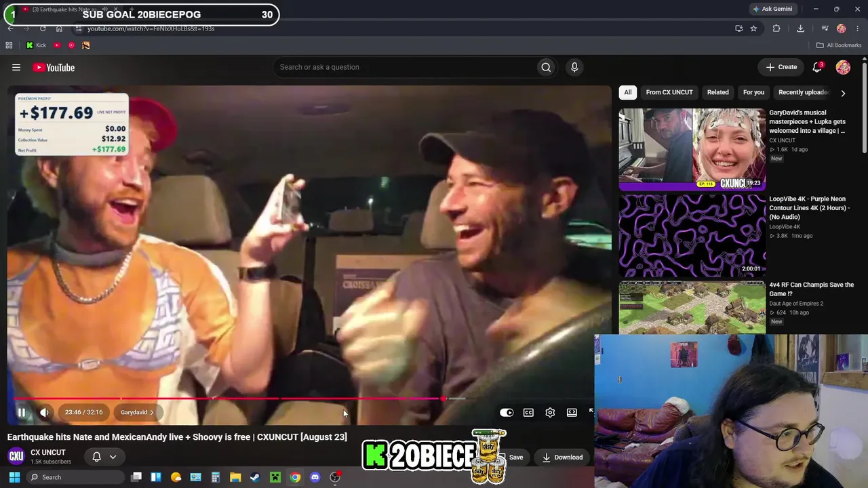Select the All filter chip

click(x=628, y=92)
